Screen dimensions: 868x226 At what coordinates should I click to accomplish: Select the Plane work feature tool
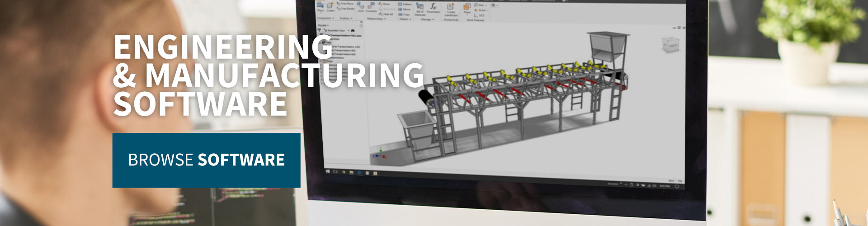(467, 8)
